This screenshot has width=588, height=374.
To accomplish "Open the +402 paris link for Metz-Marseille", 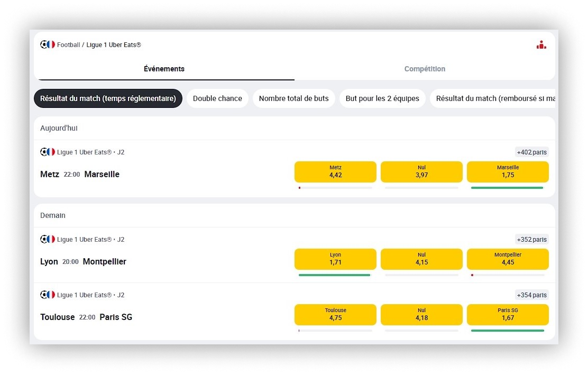I will pyautogui.click(x=532, y=152).
